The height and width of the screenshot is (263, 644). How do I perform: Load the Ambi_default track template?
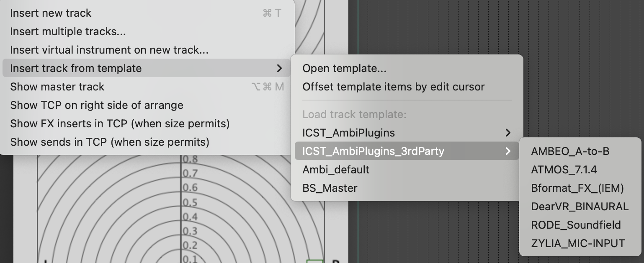point(336,170)
